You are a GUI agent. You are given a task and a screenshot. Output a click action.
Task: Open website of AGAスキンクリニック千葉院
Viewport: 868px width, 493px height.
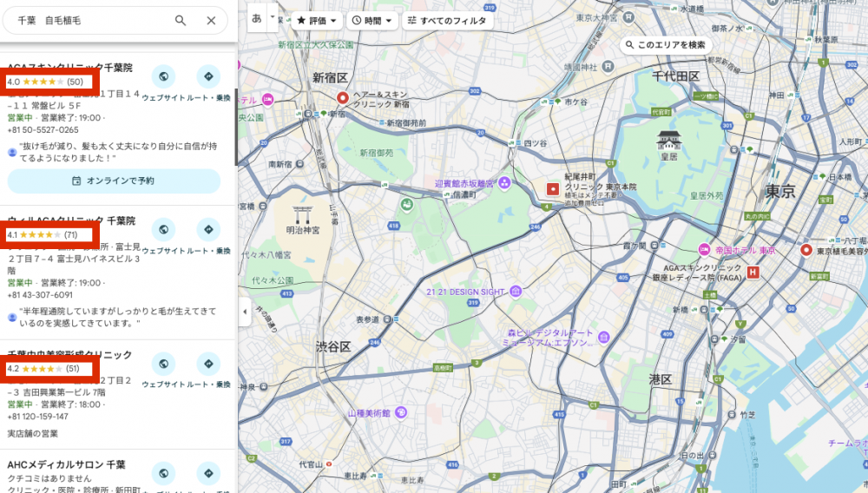(x=163, y=76)
